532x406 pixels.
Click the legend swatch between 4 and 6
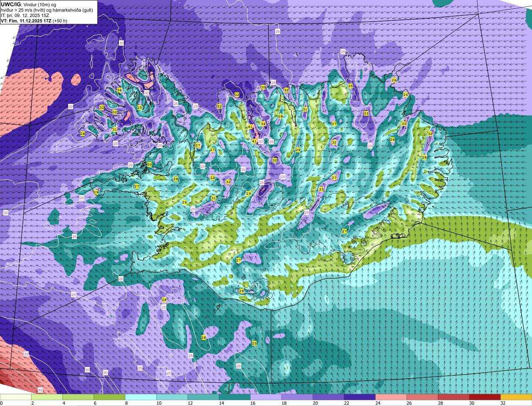78,397
